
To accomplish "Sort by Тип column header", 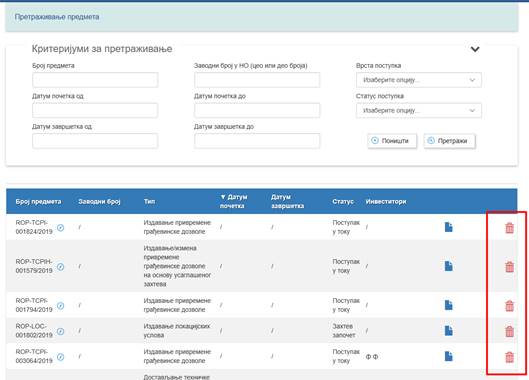I will [149, 201].
